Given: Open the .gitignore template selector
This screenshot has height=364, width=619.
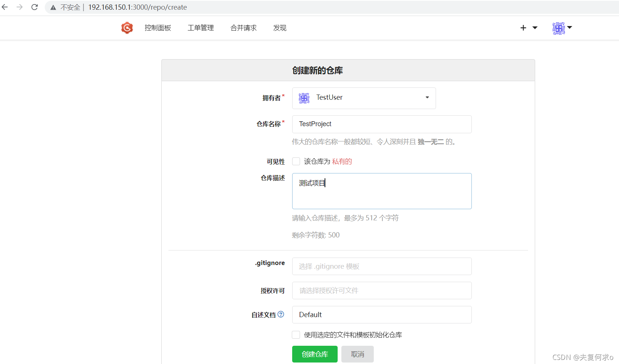Looking at the screenshot, I should coord(382,266).
